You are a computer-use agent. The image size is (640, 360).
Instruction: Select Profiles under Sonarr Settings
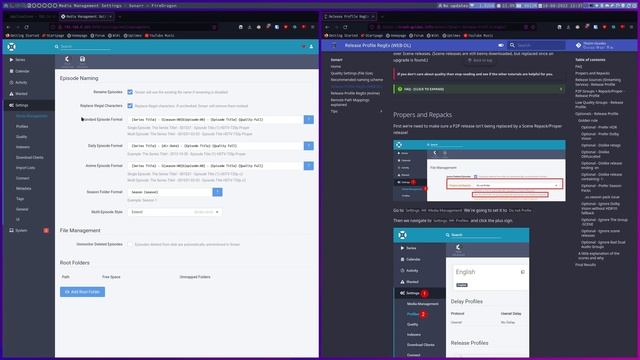click(x=22, y=127)
